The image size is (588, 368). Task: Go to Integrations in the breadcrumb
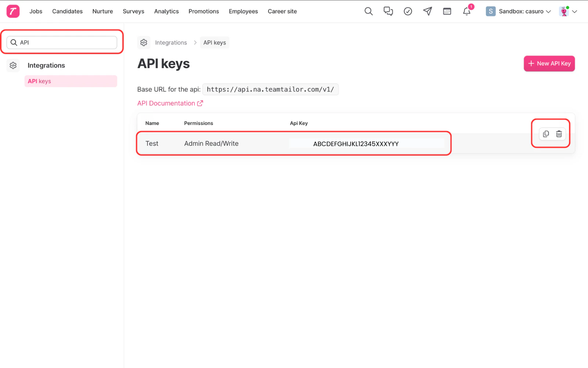click(171, 43)
